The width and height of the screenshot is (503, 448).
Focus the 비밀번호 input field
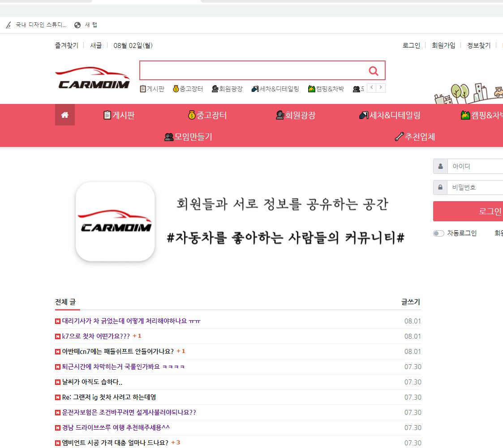[x=475, y=187]
